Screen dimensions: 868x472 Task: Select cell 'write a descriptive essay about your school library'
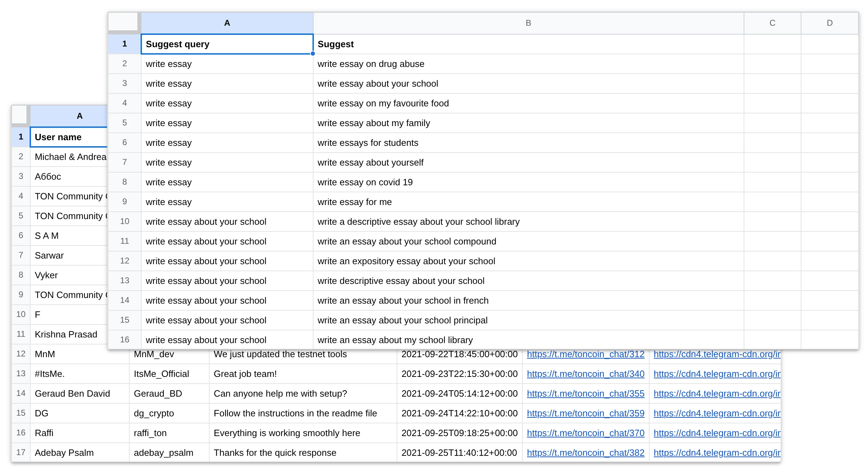click(528, 222)
